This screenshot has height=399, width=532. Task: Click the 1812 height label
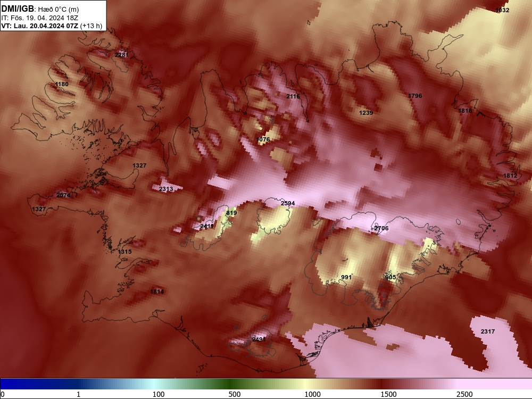(x=510, y=176)
